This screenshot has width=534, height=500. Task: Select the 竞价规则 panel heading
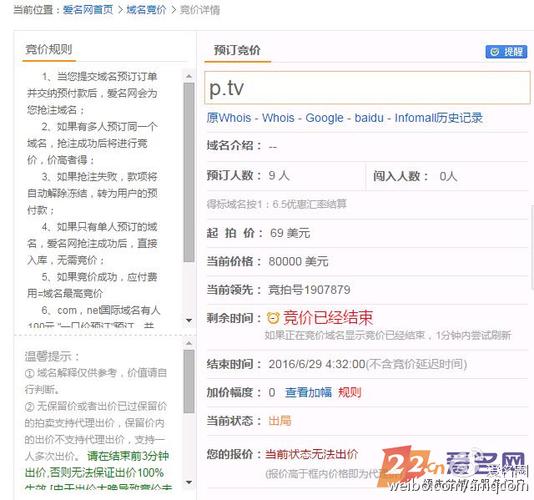pyautogui.click(x=49, y=49)
